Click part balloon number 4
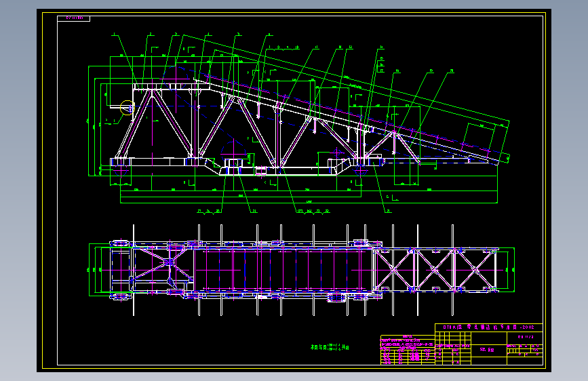 tap(208, 35)
